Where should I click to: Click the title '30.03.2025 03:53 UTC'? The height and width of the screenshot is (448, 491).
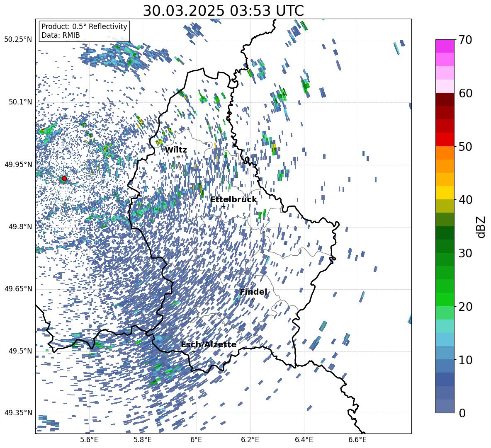[223, 11]
